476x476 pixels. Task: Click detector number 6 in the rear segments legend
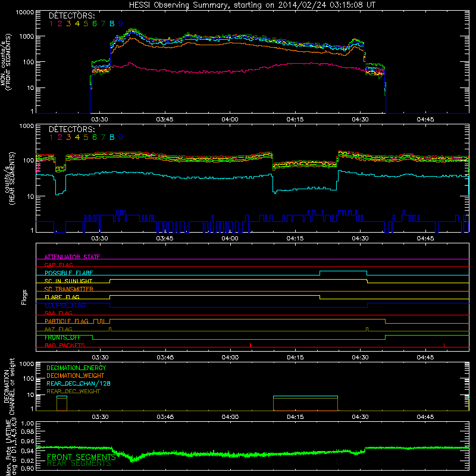pos(95,137)
